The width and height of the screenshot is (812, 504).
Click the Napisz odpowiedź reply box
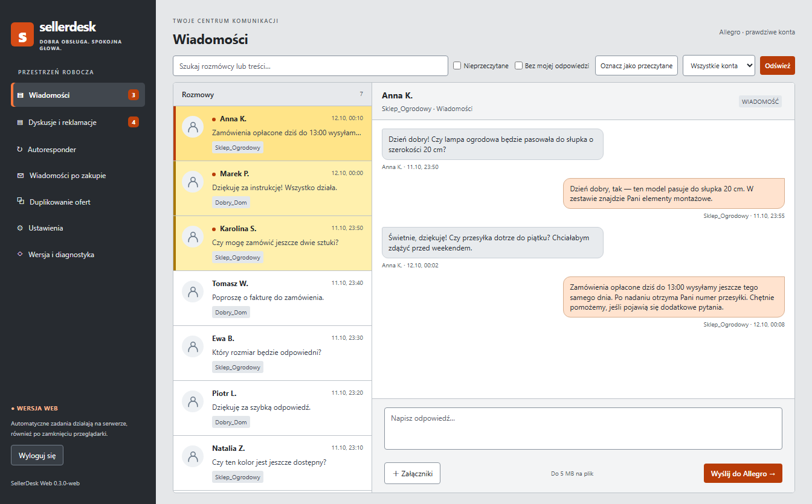click(583, 429)
